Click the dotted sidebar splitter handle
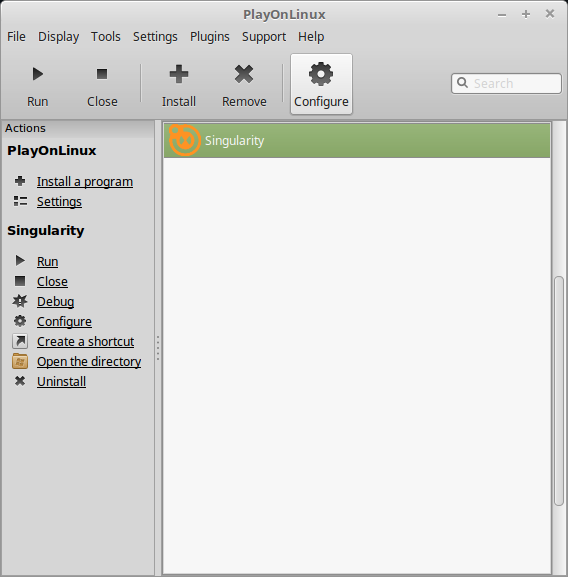The height and width of the screenshot is (577, 568). coord(158,347)
